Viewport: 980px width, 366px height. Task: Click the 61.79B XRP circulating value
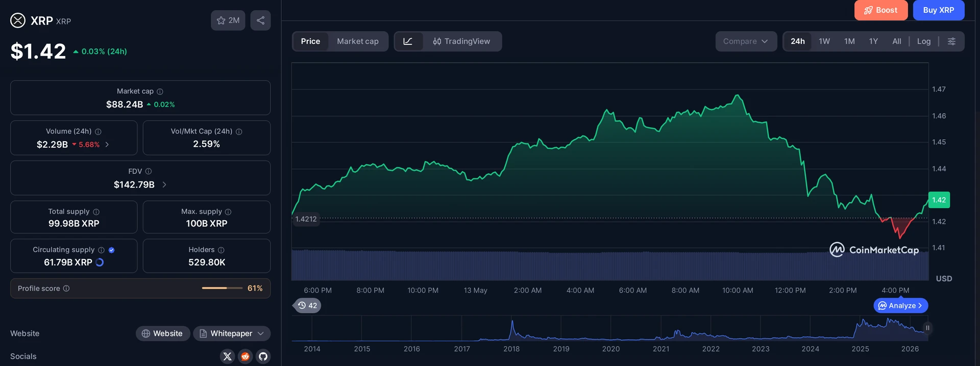(68, 263)
